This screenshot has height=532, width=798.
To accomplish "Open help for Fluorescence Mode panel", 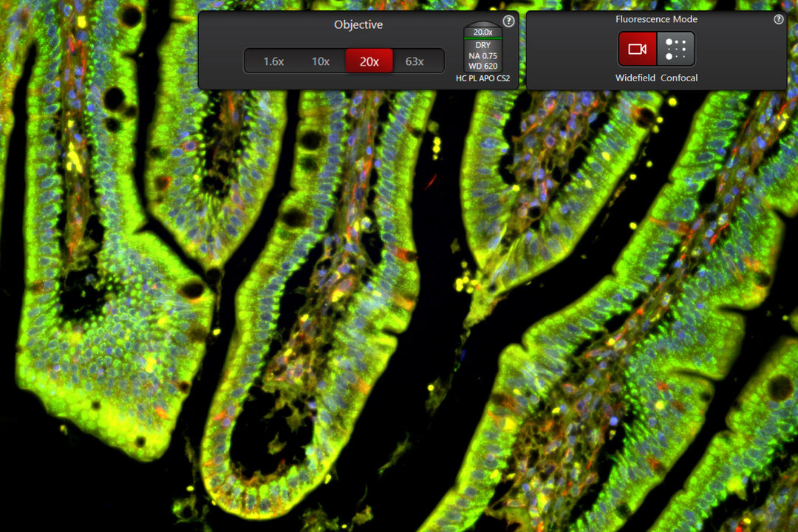I will pyautogui.click(x=779, y=19).
